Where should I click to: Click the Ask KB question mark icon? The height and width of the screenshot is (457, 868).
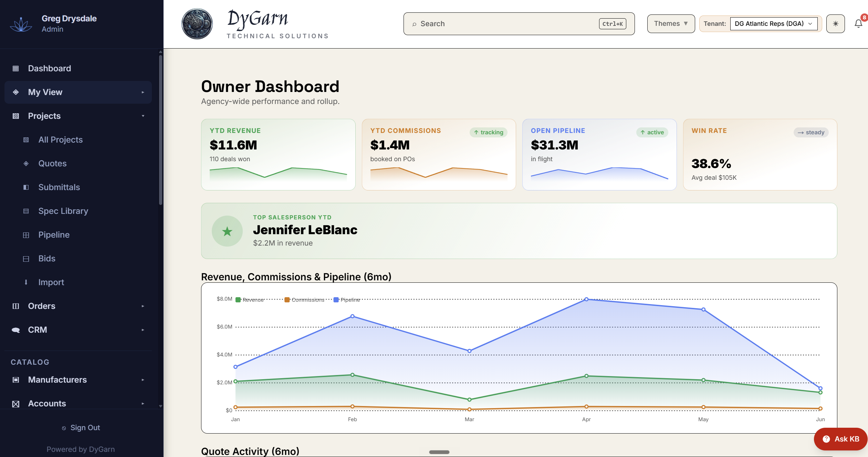[826, 439]
